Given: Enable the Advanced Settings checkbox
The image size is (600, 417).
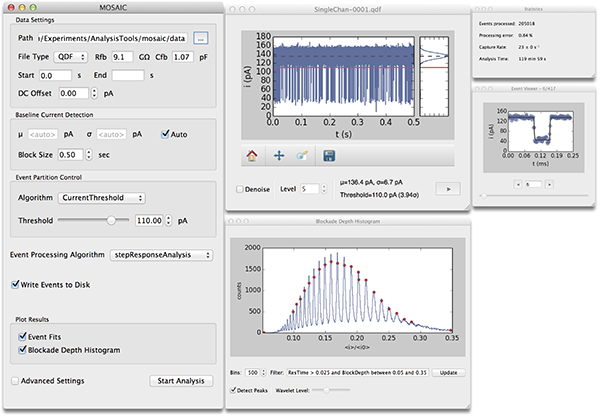Looking at the screenshot, I should tap(15, 381).
